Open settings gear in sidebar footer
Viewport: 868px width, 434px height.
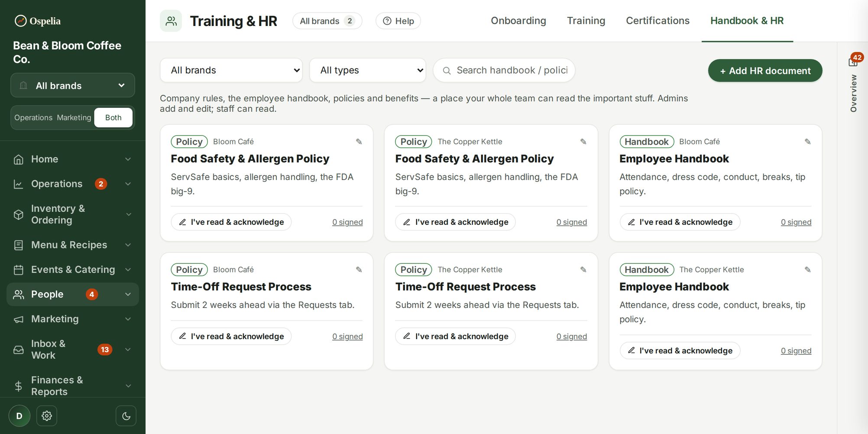[x=47, y=416]
